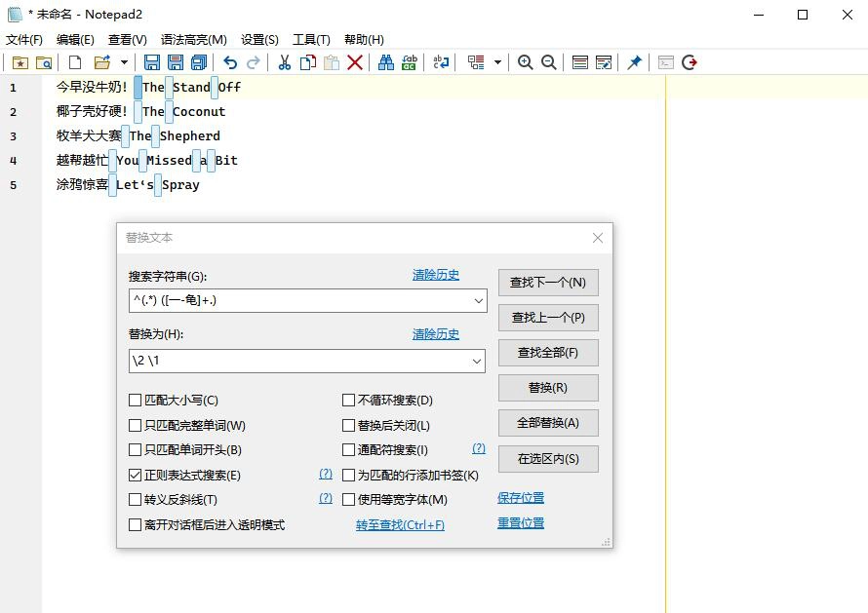This screenshot has width=868, height=613.
Task: Click the Undo arrow in toolbar
Action: click(230, 62)
